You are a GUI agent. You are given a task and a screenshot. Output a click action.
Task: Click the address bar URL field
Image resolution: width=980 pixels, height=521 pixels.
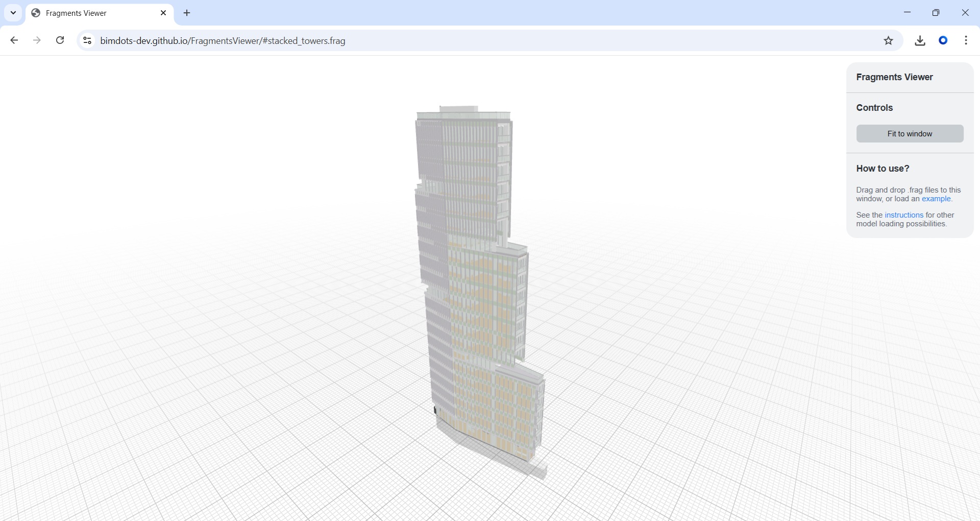pyautogui.click(x=459, y=41)
